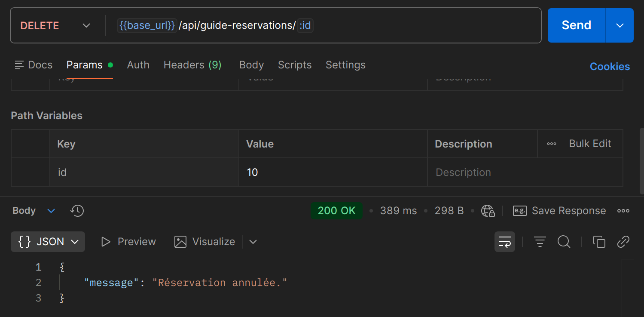Screen dimensions: 644x317
Task: Click the copy response icon
Action: [x=599, y=242]
